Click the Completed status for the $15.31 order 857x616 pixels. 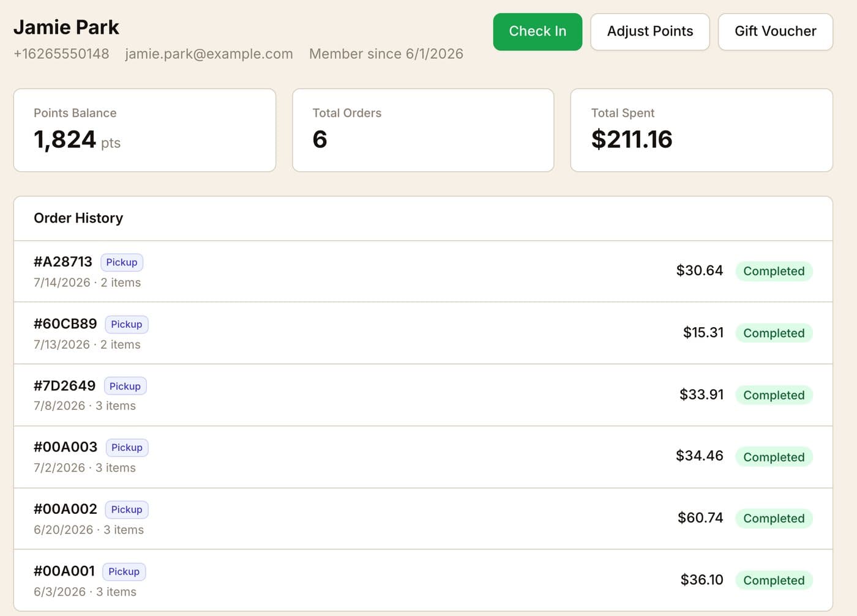tap(774, 333)
